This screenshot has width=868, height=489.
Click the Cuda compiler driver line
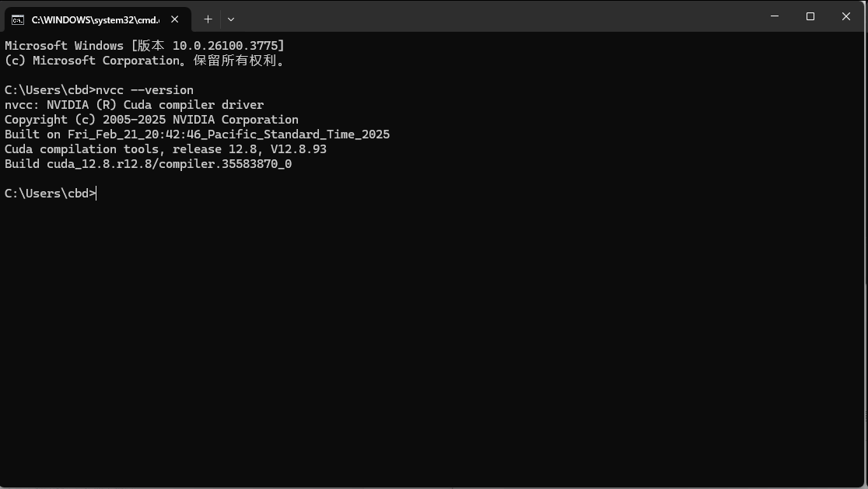click(x=134, y=104)
